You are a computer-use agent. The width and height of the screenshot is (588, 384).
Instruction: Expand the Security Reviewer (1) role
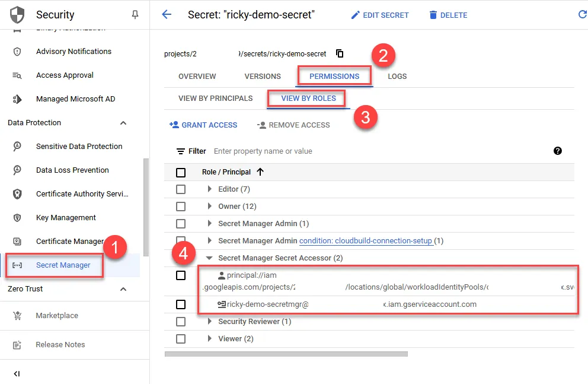coord(209,321)
